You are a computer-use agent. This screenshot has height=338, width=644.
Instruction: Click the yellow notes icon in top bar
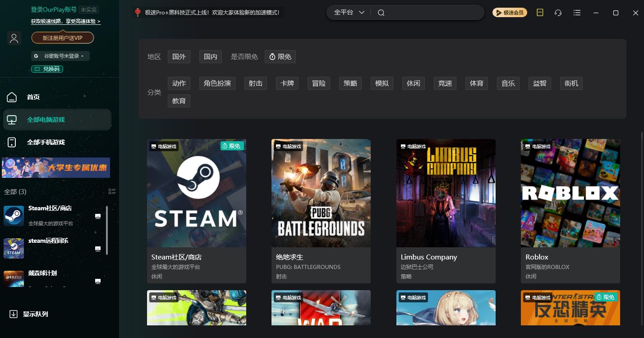[x=540, y=13]
